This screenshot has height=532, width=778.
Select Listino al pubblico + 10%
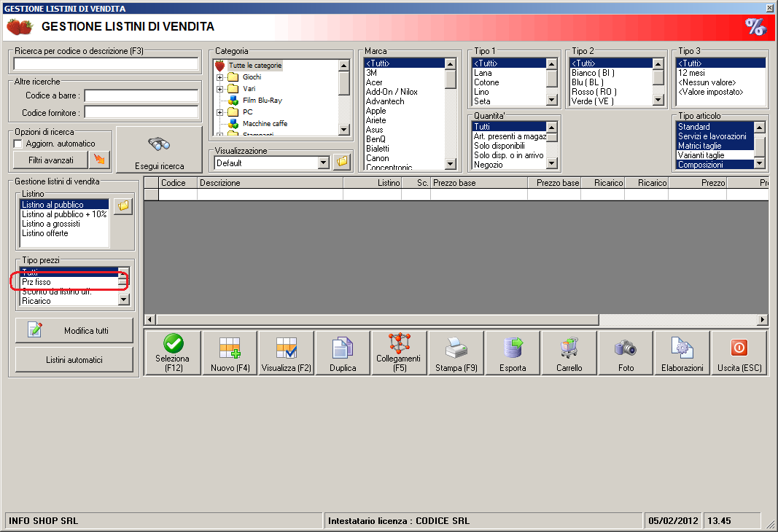coord(64,214)
